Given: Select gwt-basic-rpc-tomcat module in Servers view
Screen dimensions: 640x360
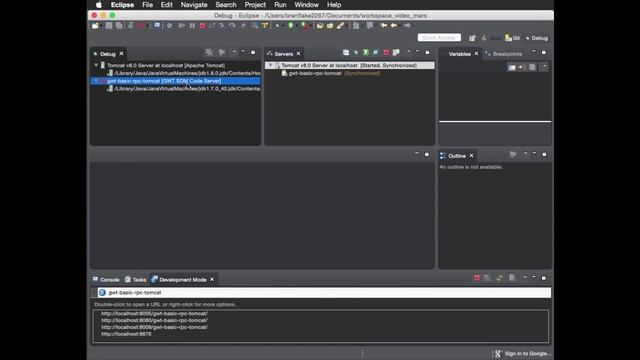Looking at the screenshot, I should pos(314,73).
